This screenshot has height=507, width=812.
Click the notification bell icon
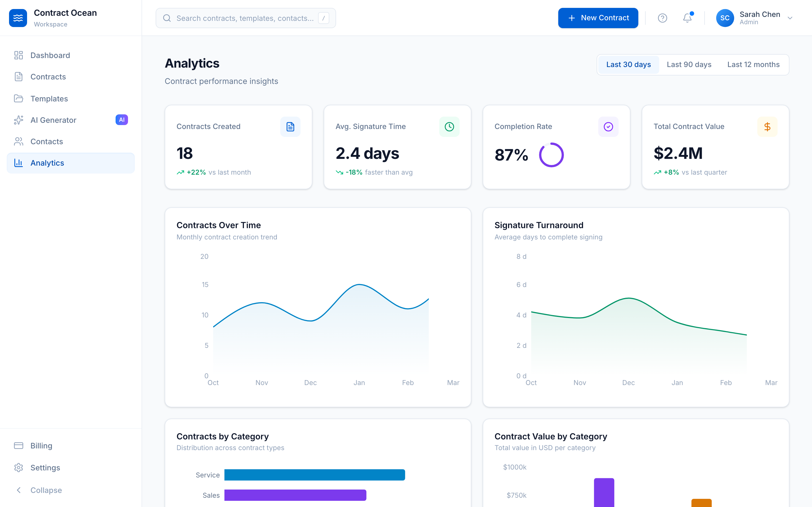(x=687, y=18)
